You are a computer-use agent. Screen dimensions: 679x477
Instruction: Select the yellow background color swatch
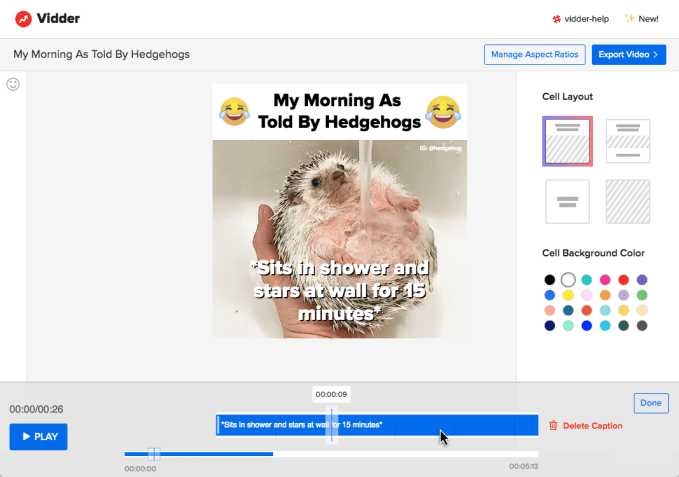[568, 295]
